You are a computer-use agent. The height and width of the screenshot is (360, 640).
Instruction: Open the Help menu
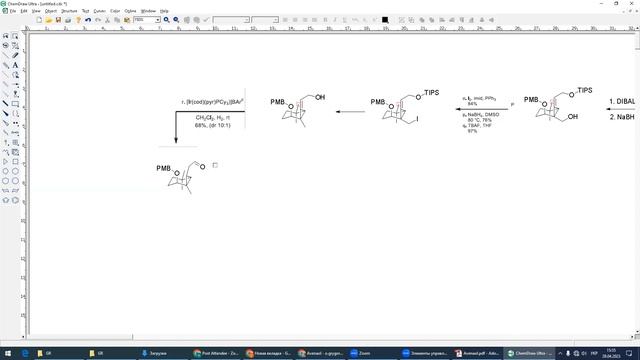pos(164,11)
